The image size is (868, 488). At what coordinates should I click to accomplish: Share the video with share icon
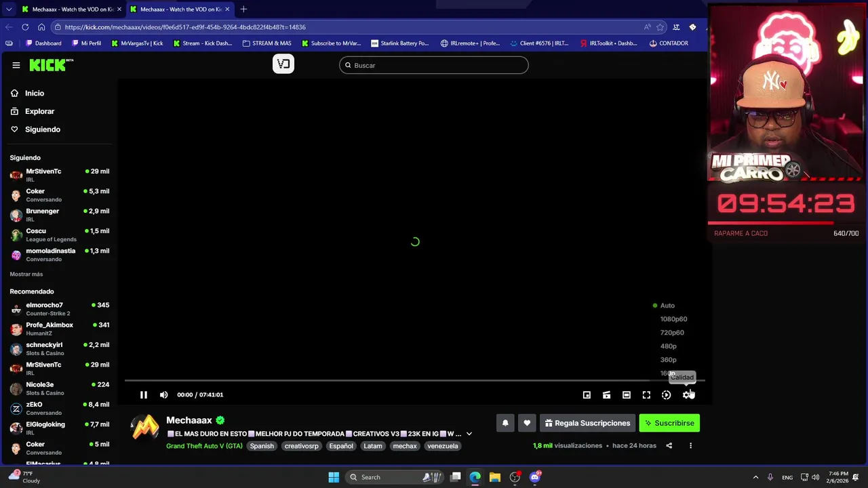[x=669, y=446]
